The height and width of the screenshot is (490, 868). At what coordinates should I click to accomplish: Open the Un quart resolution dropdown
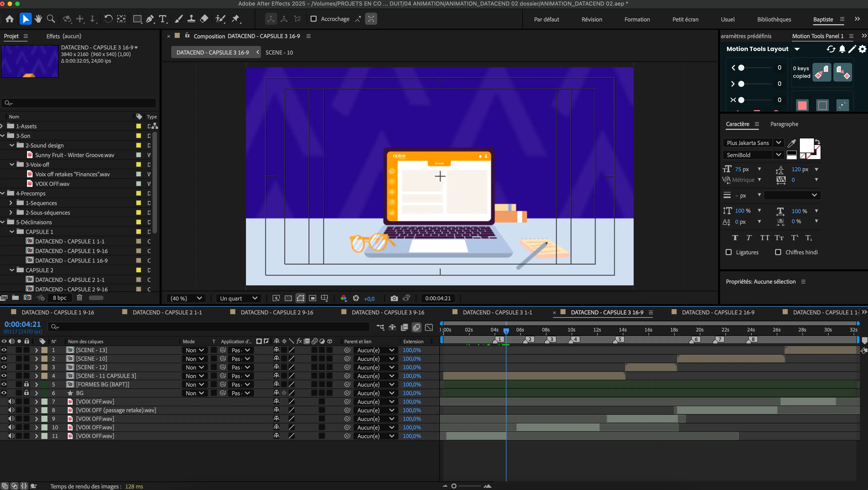click(x=238, y=298)
